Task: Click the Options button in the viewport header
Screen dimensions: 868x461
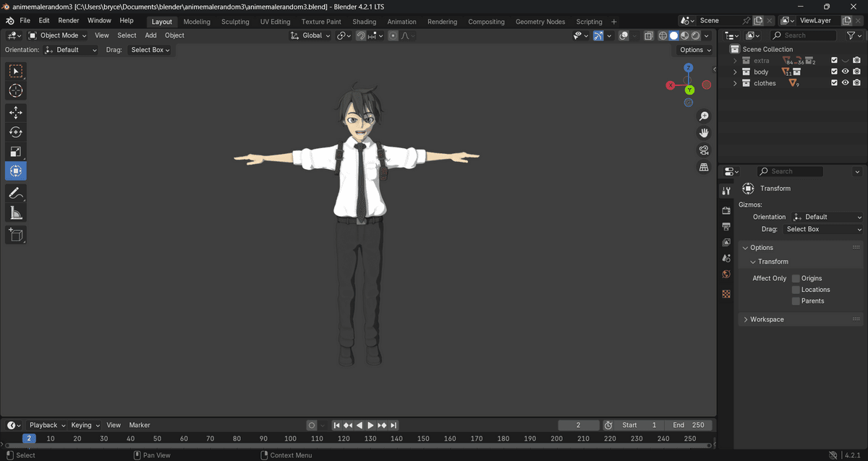Action: (x=694, y=50)
